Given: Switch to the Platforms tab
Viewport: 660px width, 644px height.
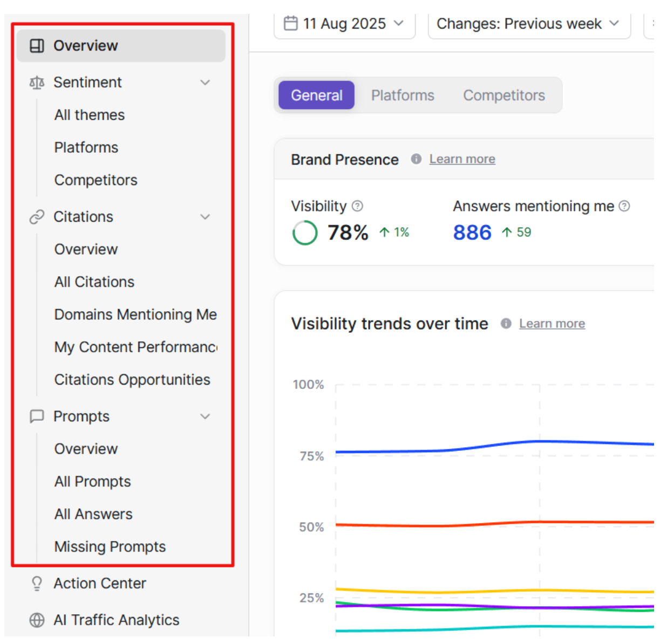Looking at the screenshot, I should (x=403, y=95).
